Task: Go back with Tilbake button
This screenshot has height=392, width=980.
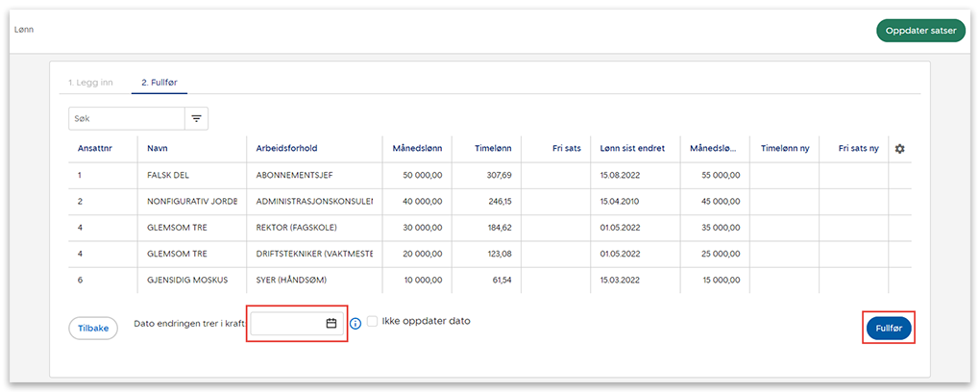Action: pos(92,328)
